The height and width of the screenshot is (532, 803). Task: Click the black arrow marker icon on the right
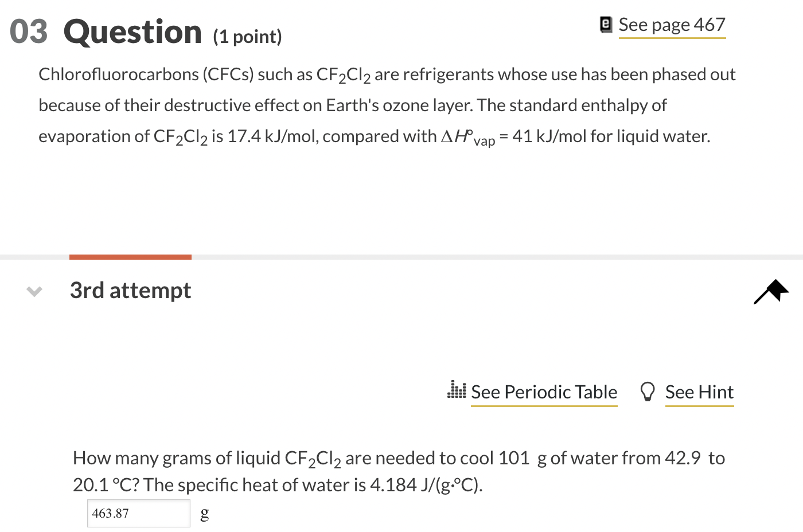770,291
